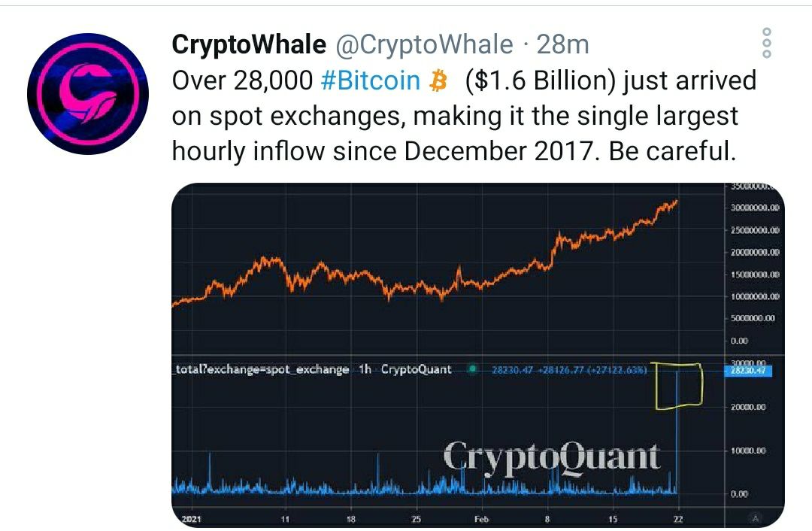Click the orange Bitcoin symbol emoji
This screenshot has height=531, width=812.
point(437,80)
